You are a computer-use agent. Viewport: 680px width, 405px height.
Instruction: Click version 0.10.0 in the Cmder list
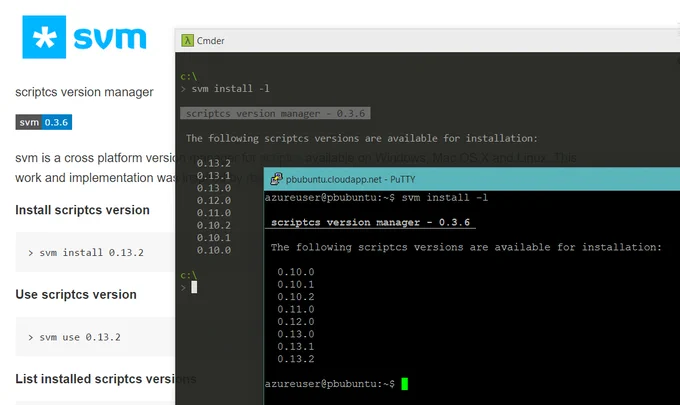click(x=213, y=250)
